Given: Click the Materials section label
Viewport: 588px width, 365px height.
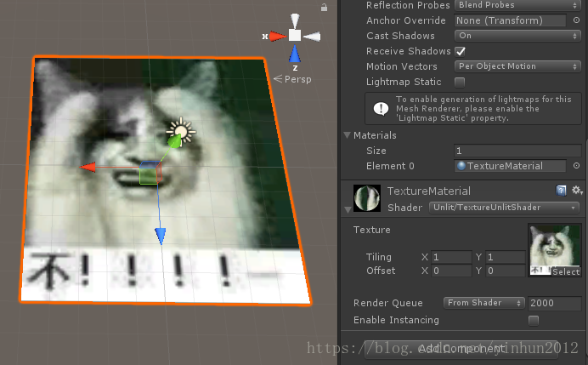Looking at the screenshot, I should [x=375, y=135].
